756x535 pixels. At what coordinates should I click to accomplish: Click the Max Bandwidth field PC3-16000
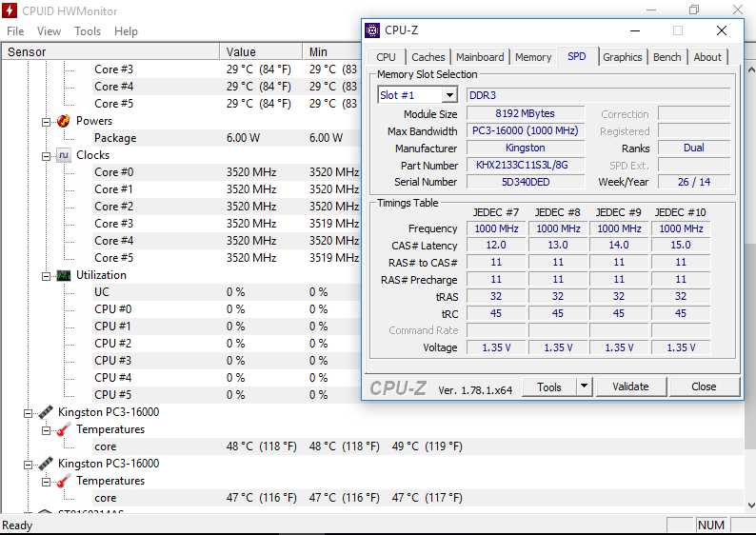coord(525,131)
